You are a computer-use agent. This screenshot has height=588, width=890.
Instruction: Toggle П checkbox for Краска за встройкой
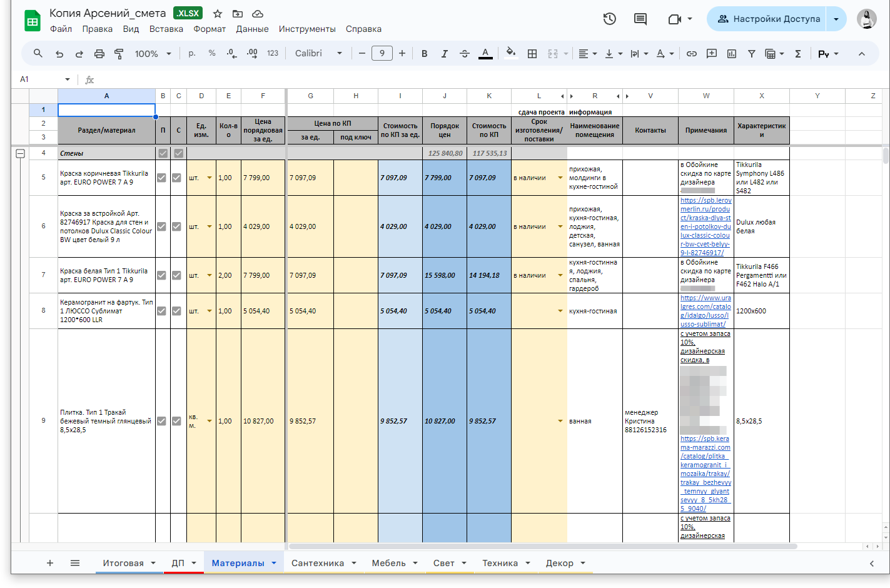(161, 226)
